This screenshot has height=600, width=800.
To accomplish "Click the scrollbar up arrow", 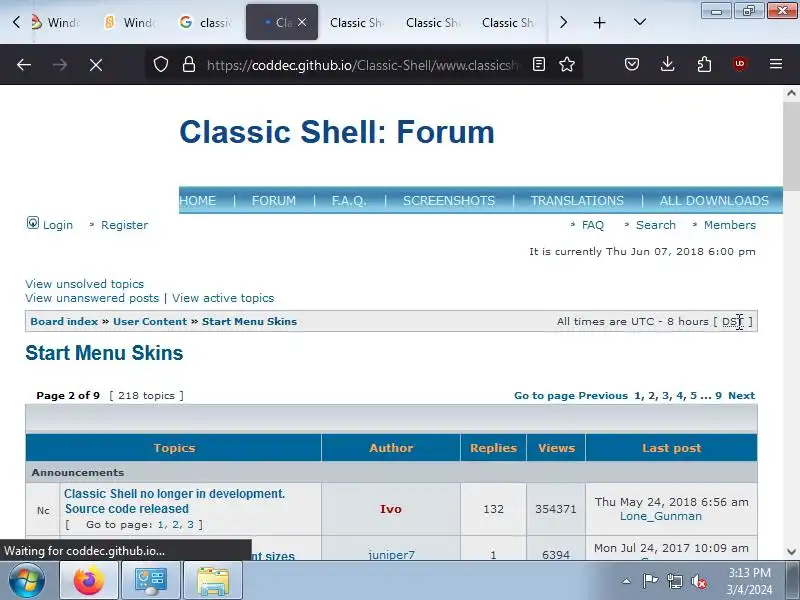I will pyautogui.click(x=791, y=93).
